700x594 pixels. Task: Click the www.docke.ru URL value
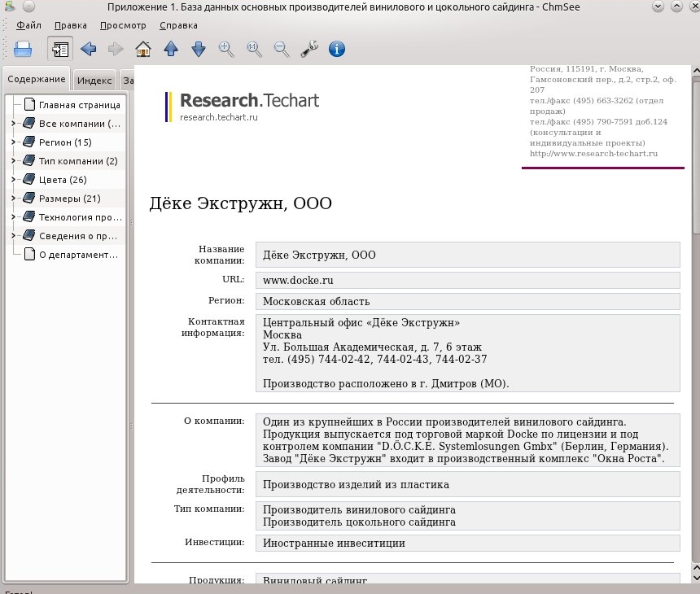click(x=298, y=280)
